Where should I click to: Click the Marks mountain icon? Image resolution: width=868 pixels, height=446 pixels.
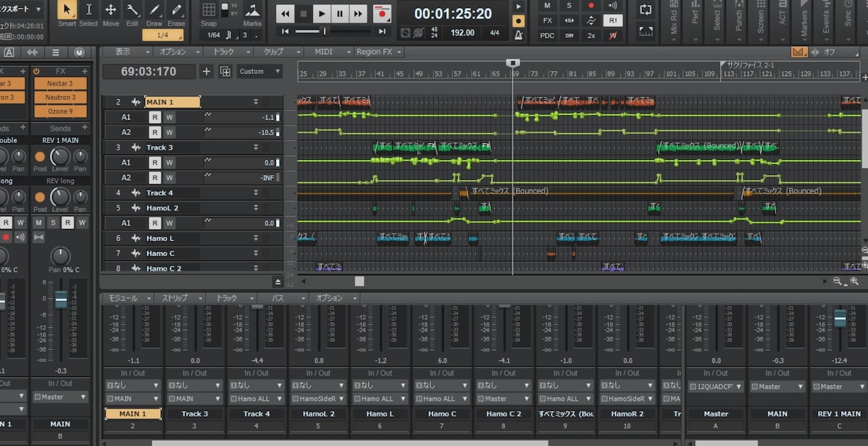point(252,11)
